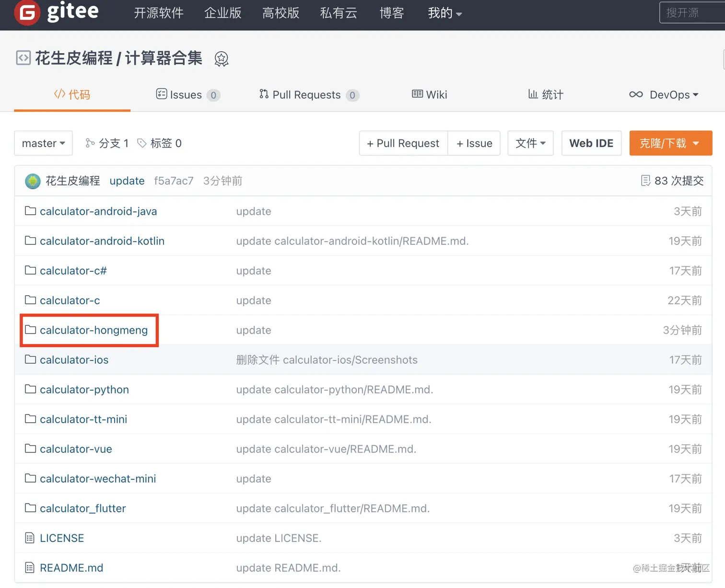The height and width of the screenshot is (588, 725).
Task: Open the 文件 dropdown button
Action: tap(530, 143)
